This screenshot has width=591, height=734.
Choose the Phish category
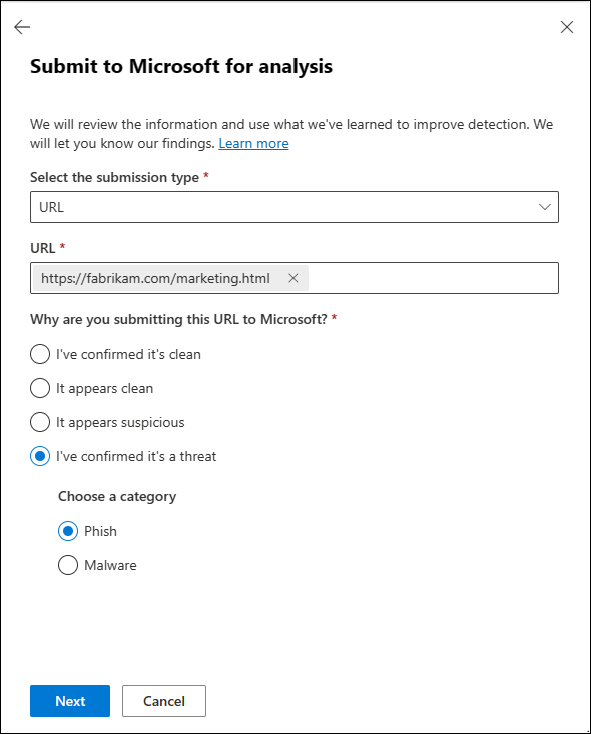click(68, 531)
